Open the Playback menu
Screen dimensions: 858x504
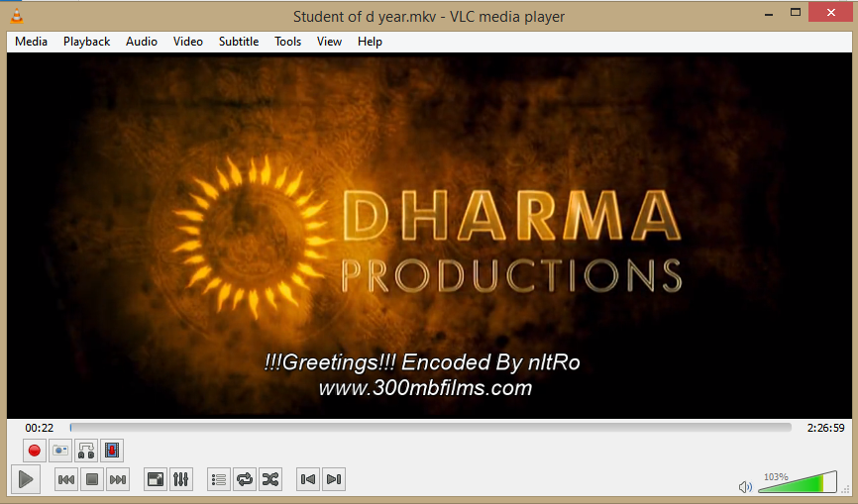pos(86,42)
